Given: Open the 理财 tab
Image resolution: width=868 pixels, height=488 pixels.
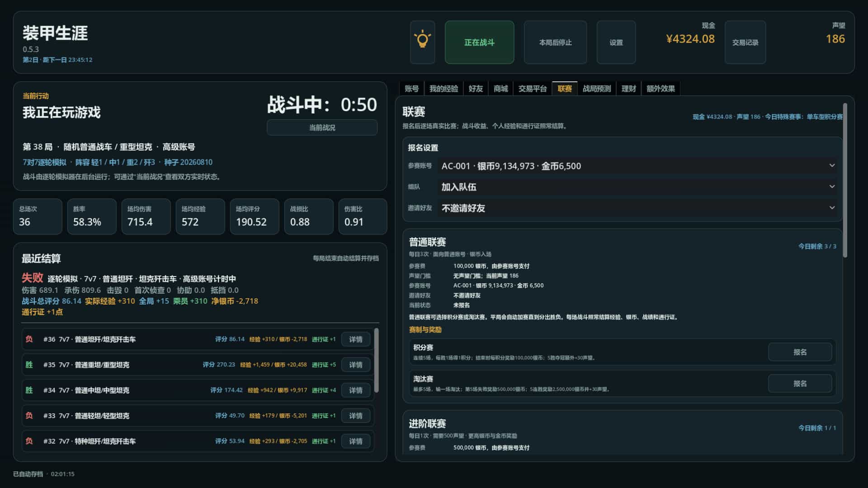Looking at the screenshot, I should click(x=628, y=89).
